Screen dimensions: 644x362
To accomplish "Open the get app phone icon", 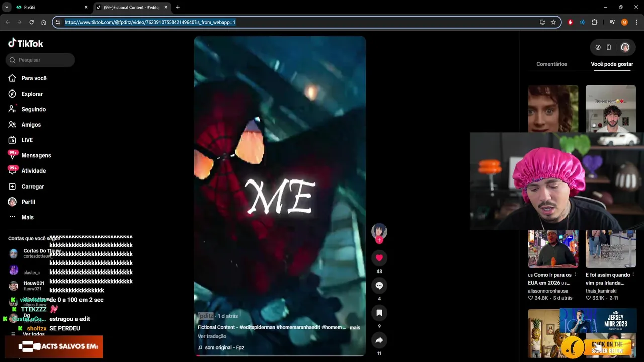I will pyautogui.click(x=608, y=47).
